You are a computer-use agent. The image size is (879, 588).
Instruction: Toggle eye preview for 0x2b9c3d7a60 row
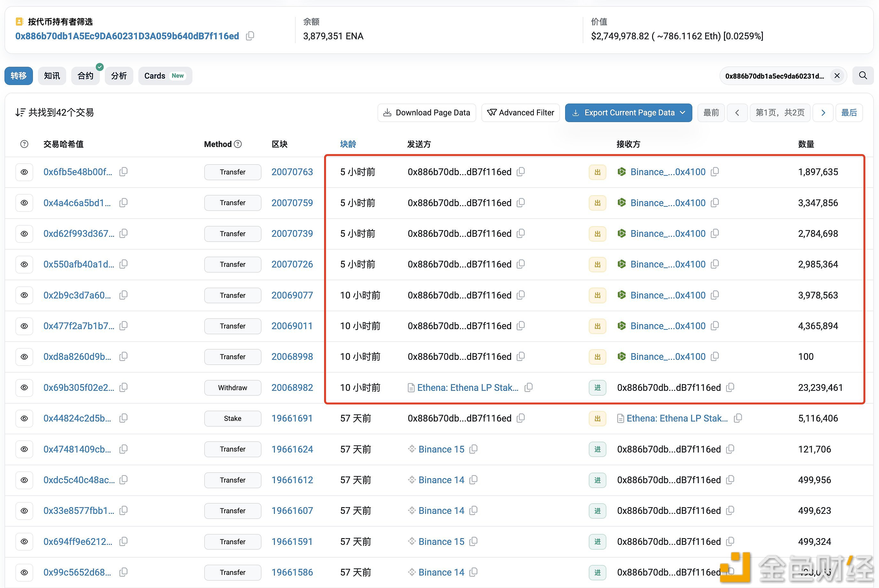[24, 295]
